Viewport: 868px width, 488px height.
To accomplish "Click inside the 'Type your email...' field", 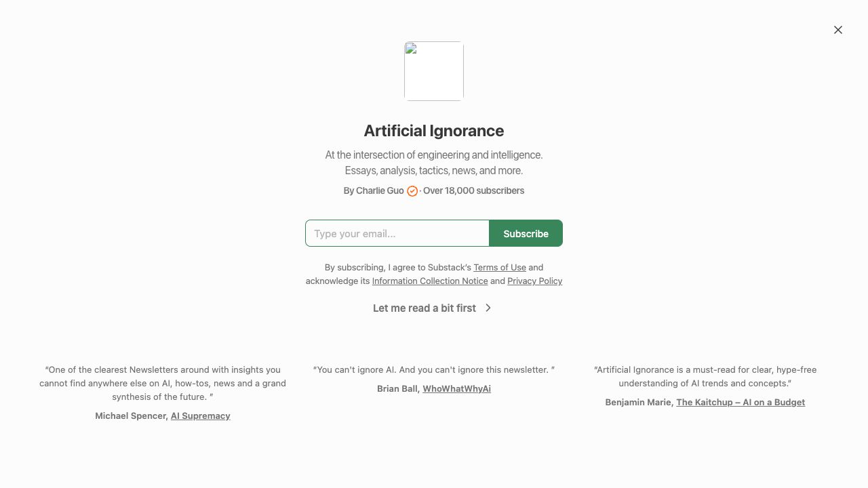I will (397, 233).
